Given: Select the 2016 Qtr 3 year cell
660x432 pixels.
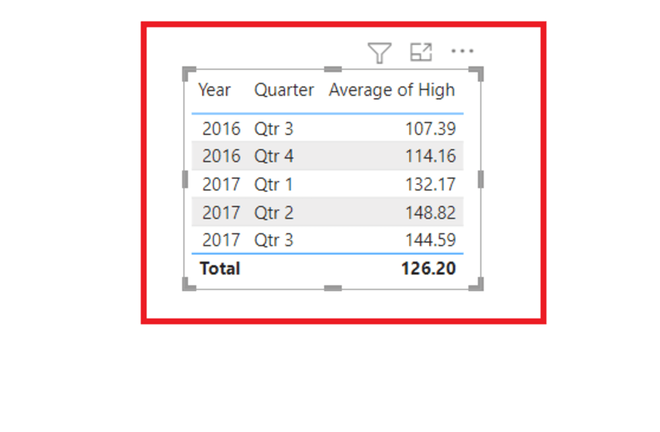Looking at the screenshot, I should pyautogui.click(x=221, y=128).
